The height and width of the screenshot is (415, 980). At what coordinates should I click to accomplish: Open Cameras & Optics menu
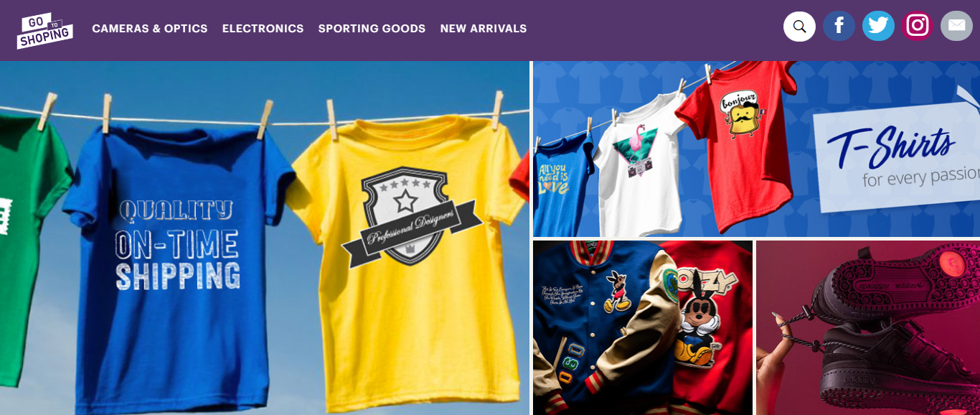[x=150, y=29]
